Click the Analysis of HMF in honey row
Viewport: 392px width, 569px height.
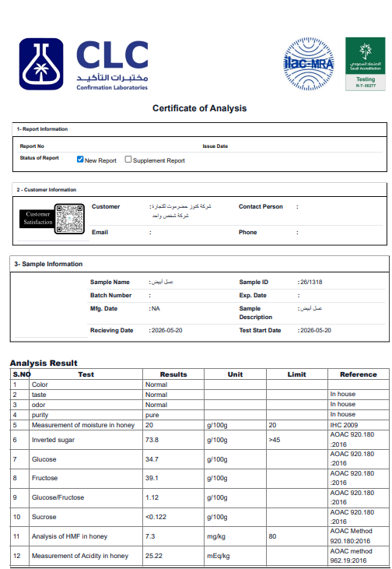(x=200, y=536)
